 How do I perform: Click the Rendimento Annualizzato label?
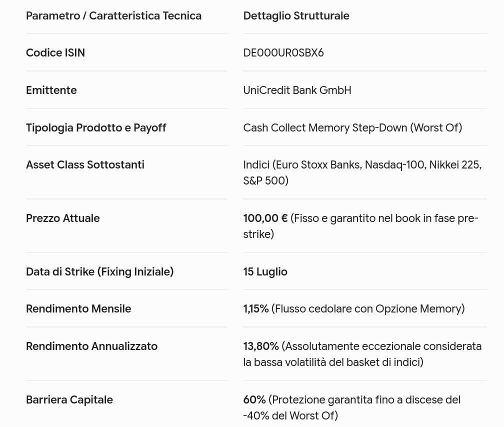pyautogui.click(x=92, y=346)
